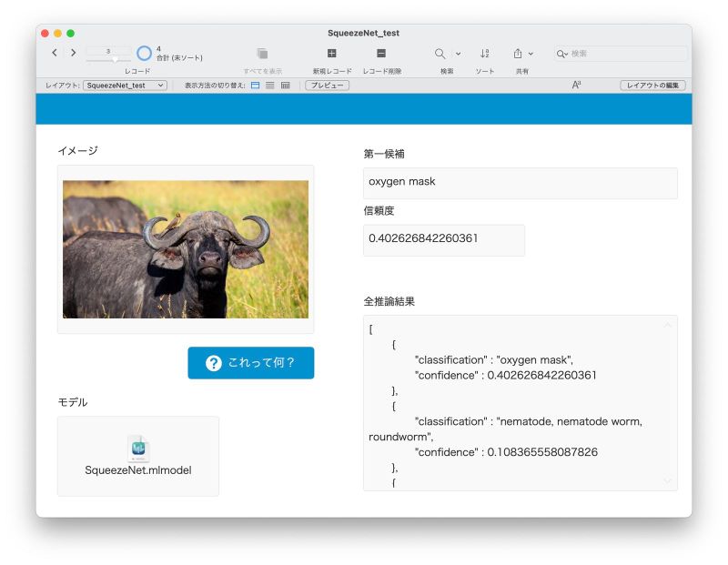The image size is (728, 565).
Task: Click the buffalo image container
Action: [x=186, y=249]
